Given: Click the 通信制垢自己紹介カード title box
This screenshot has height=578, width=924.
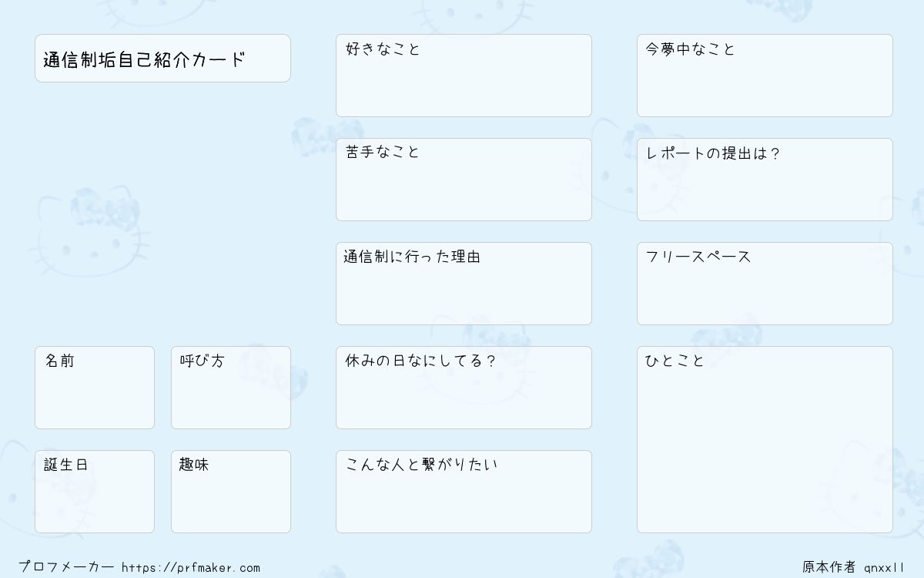Looking at the screenshot, I should click(162, 58).
